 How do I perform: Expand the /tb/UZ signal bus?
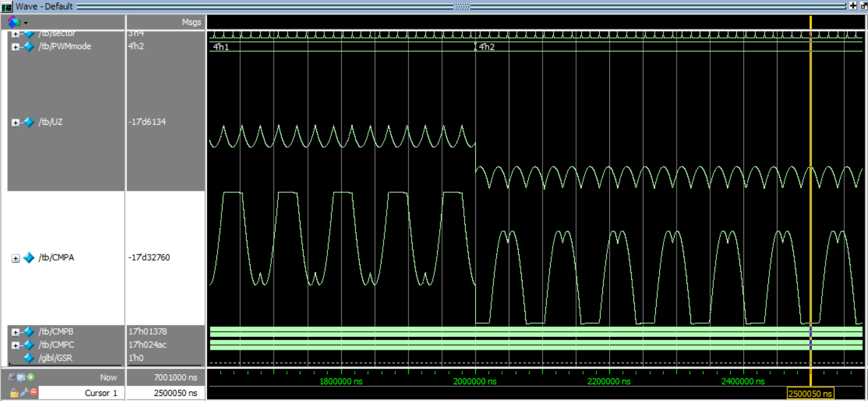coord(16,122)
